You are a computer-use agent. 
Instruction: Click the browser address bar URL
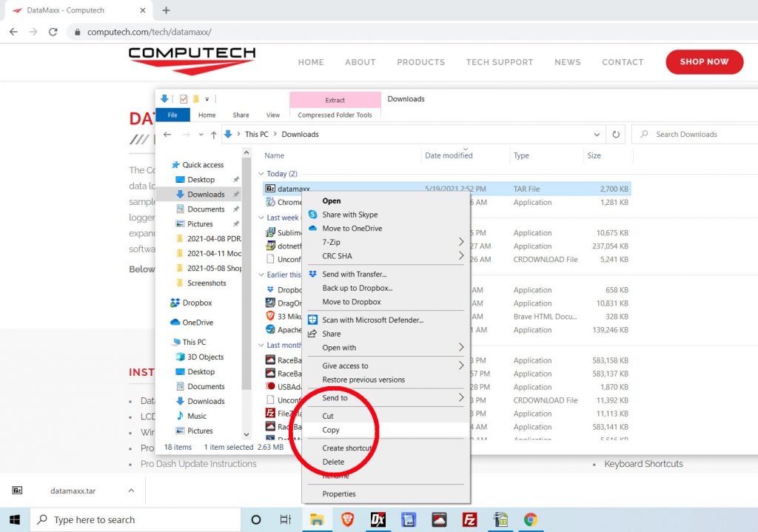pyautogui.click(x=149, y=33)
